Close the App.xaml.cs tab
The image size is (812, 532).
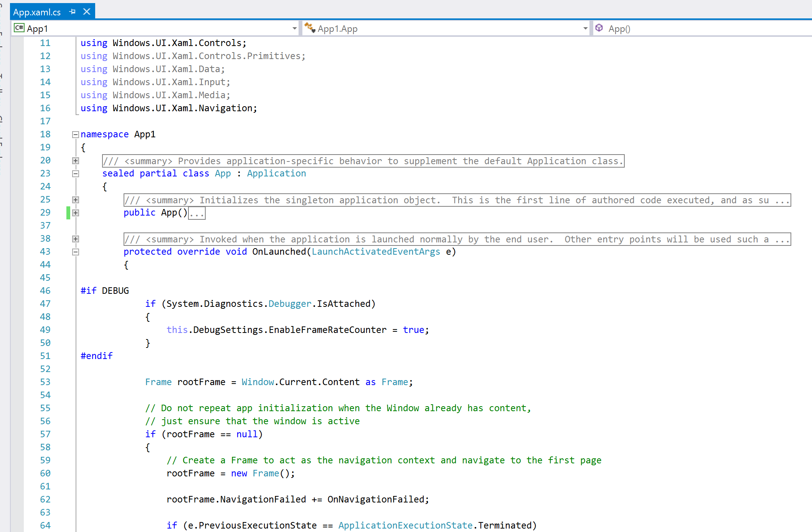(x=87, y=12)
